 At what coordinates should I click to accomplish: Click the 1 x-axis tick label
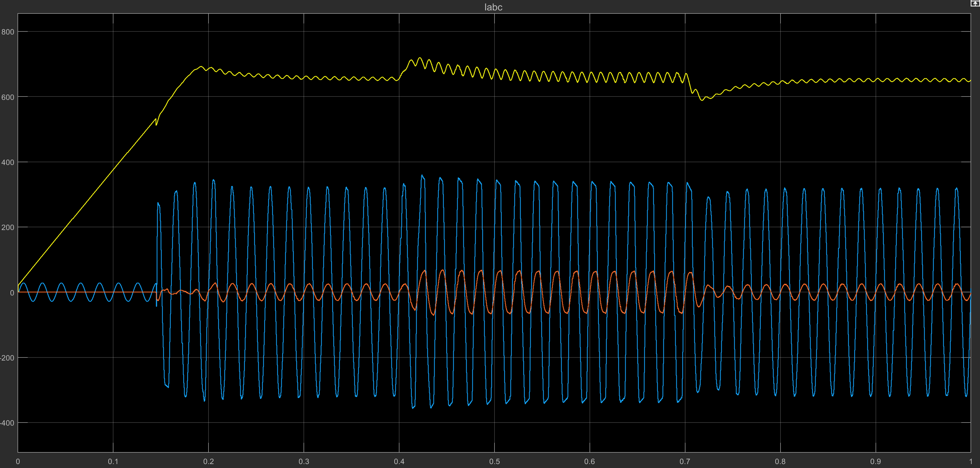971,461
